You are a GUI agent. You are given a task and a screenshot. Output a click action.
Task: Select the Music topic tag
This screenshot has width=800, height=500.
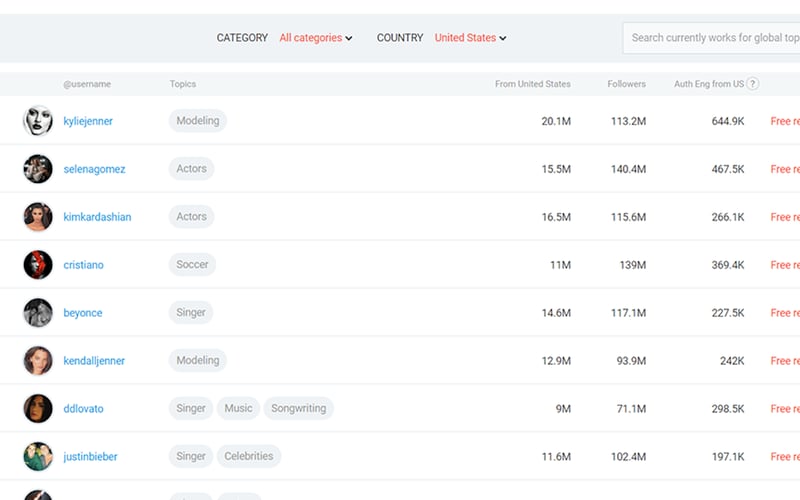(x=238, y=408)
